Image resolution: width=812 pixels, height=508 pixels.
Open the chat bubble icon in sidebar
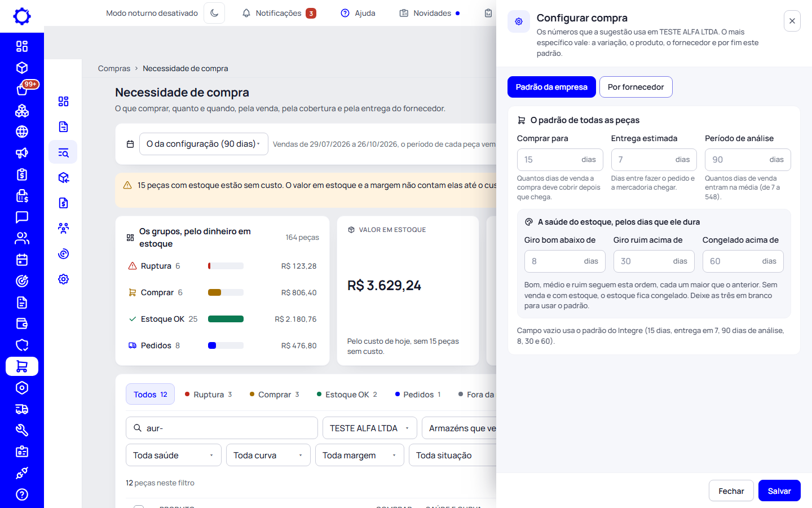click(x=22, y=217)
